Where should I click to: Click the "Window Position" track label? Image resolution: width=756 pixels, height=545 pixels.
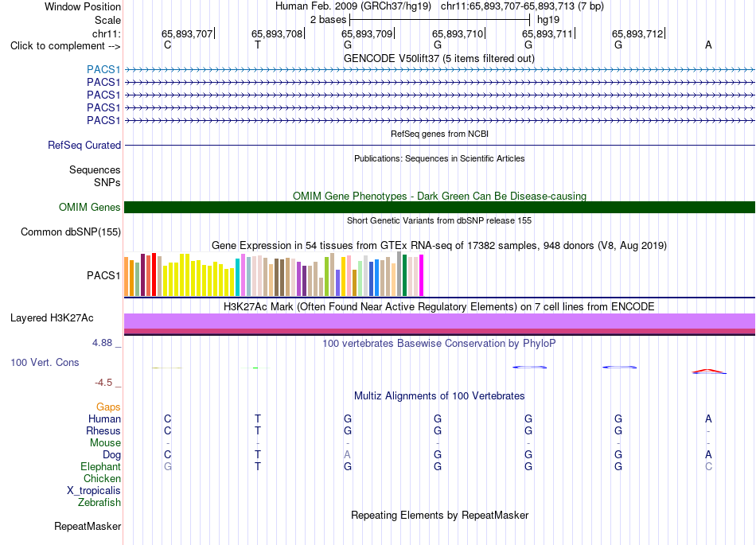click(x=83, y=6)
